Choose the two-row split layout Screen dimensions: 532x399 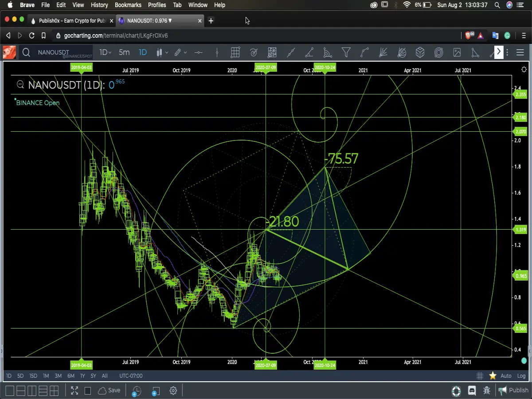tap(21, 391)
